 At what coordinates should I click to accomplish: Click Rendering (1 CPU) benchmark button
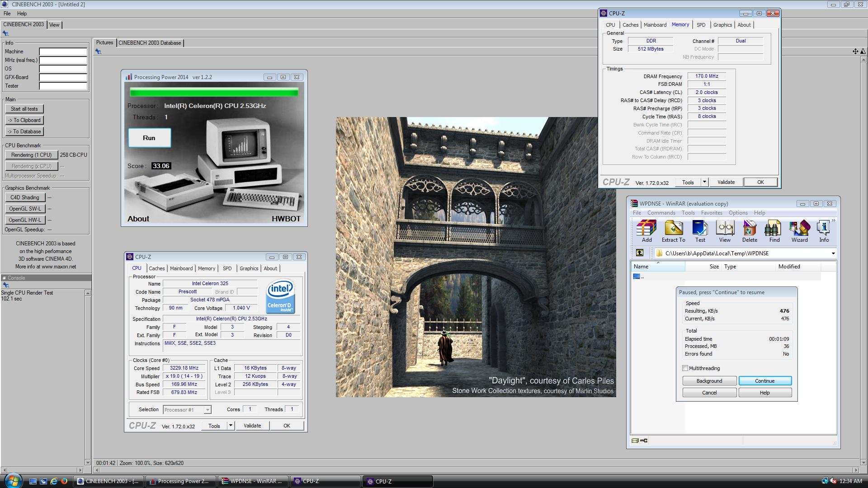coord(32,155)
